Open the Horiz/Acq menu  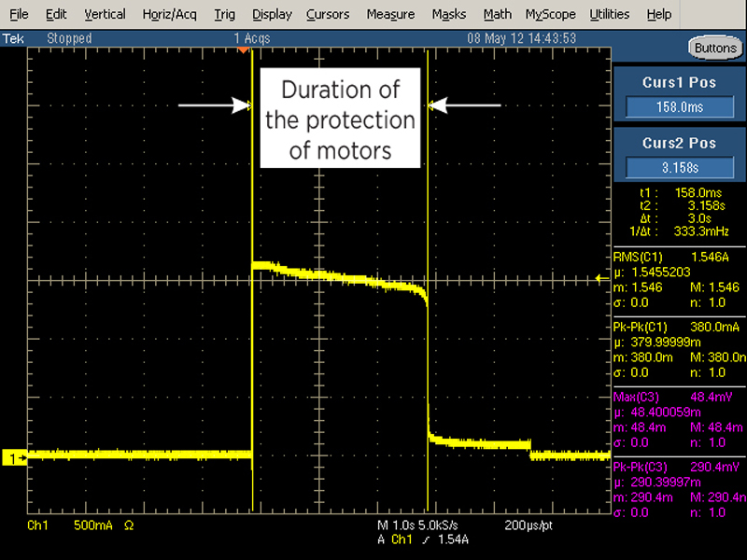point(170,15)
